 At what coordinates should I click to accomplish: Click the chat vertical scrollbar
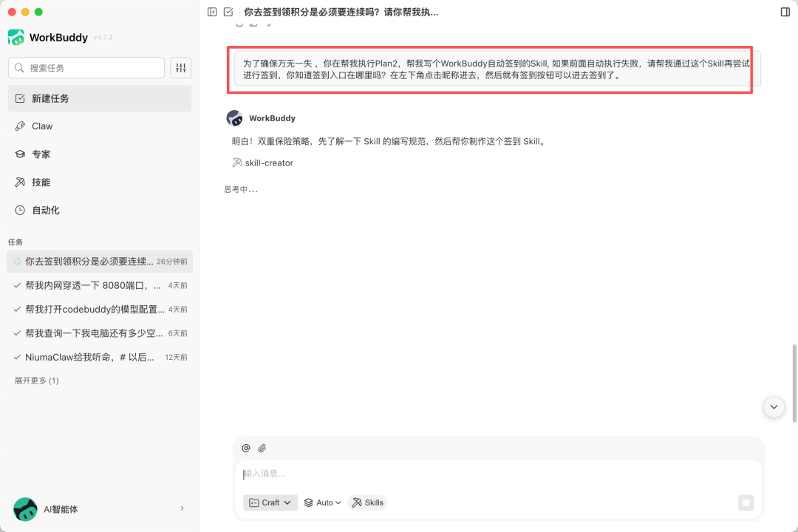(x=794, y=383)
